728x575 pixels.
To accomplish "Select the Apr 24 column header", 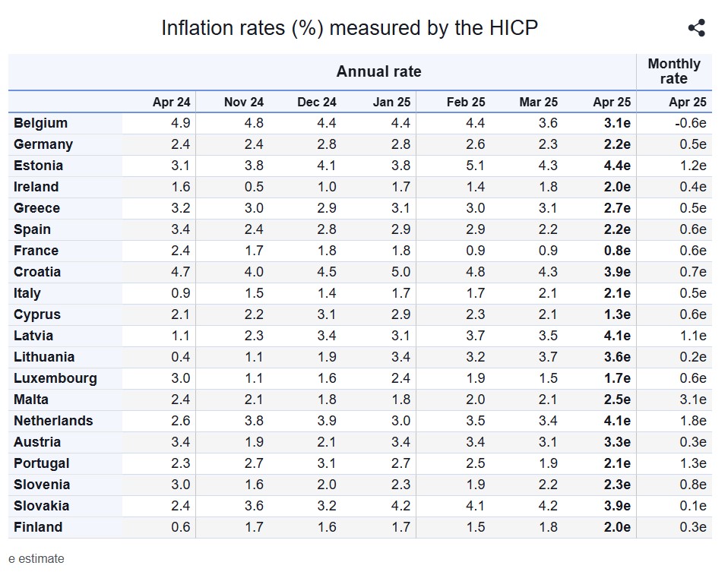I will click(171, 102).
